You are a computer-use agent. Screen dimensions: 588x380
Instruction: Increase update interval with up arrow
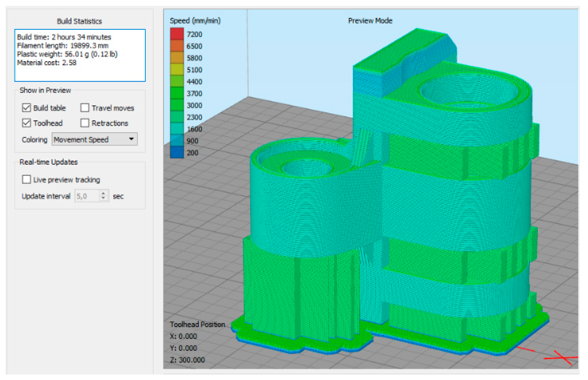[103, 193]
